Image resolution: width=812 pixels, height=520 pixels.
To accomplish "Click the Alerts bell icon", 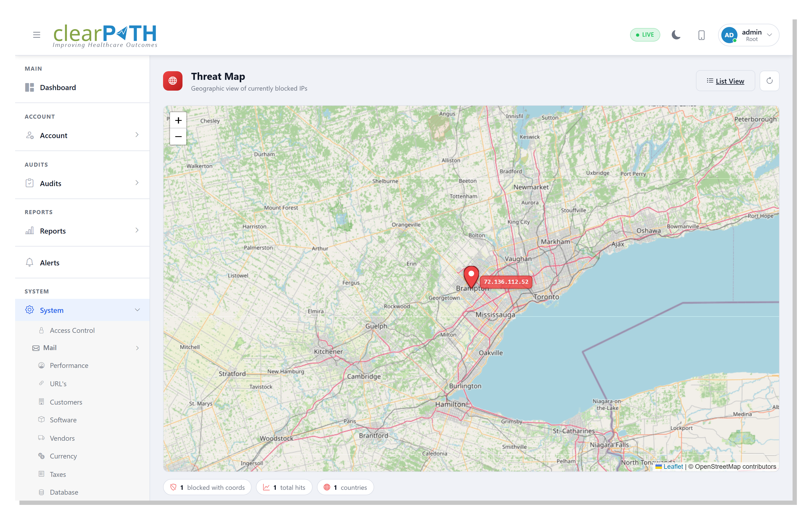I will click(29, 262).
